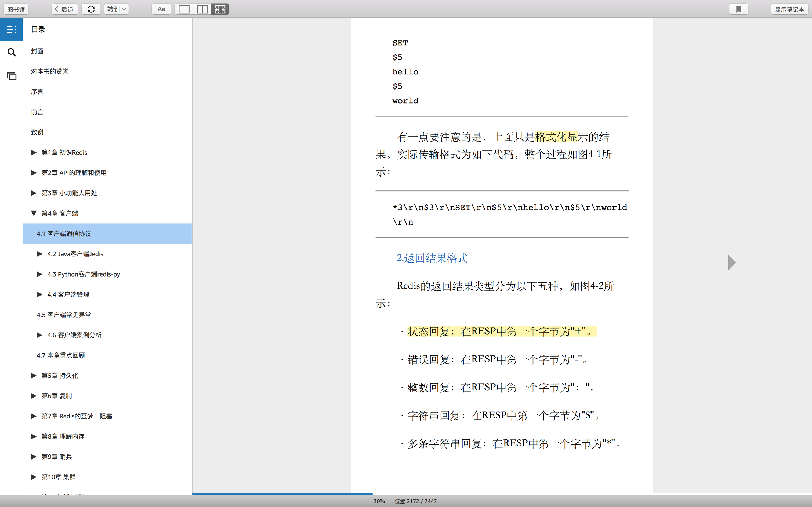Viewport: 812px width, 507px height.
Task: Open the table of contents sidebar icon
Action: point(11,30)
